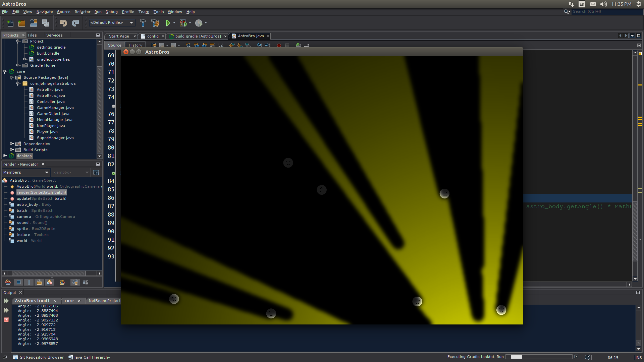Click the Re-run with different parameters button
Image resolution: width=644 pixels, height=362 pixels.
6,310
